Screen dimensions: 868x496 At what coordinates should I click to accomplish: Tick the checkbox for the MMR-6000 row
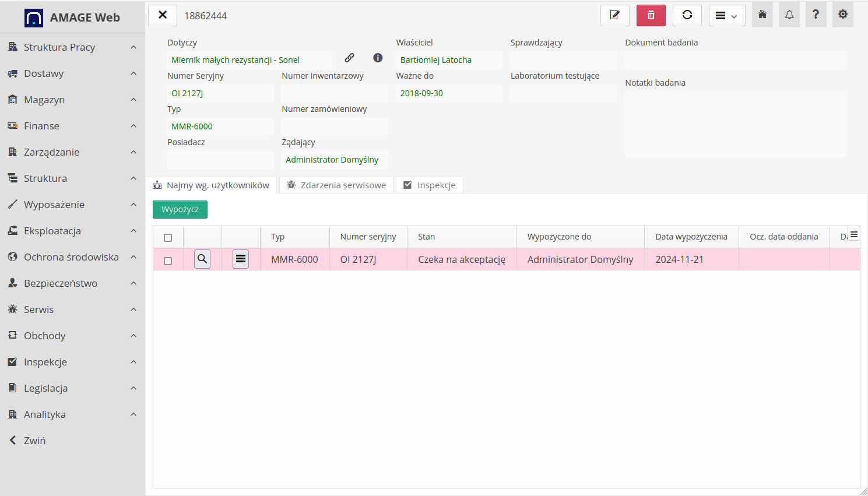click(168, 261)
